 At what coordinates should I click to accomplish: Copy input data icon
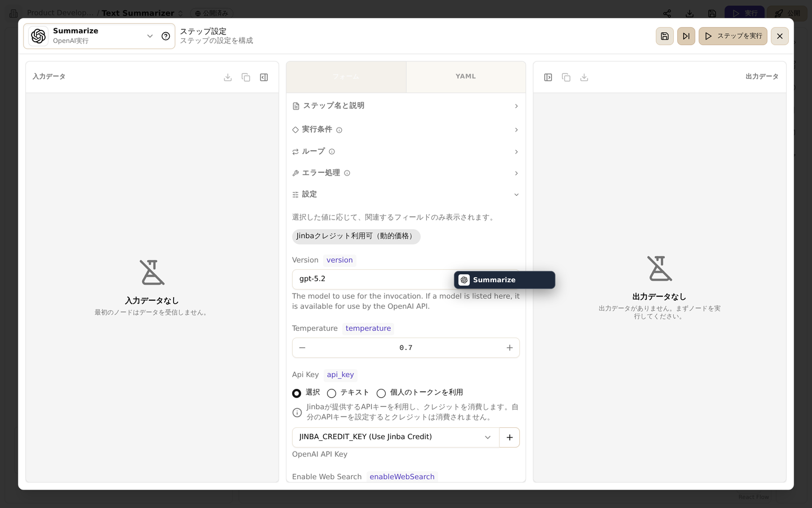pos(246,77)
